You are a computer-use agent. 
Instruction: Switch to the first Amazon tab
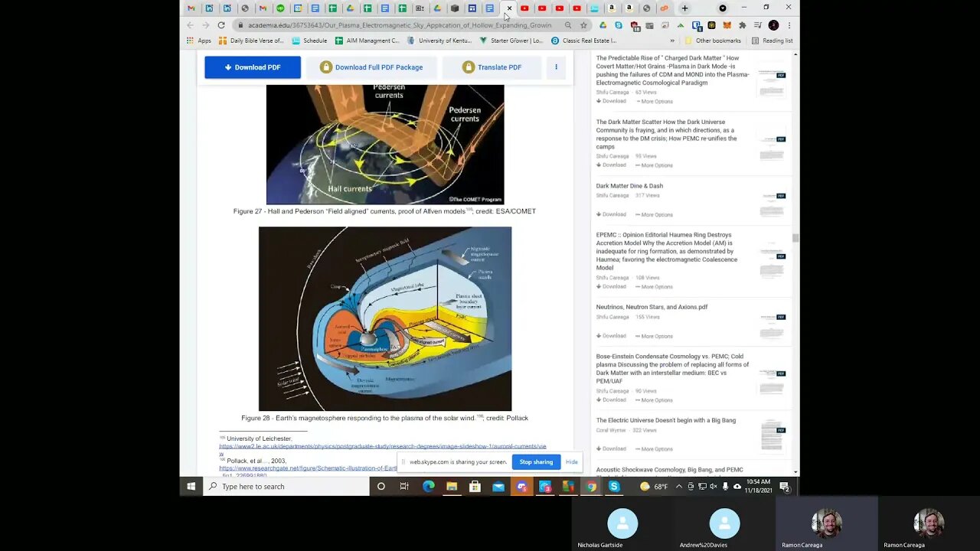pos(612,8)
